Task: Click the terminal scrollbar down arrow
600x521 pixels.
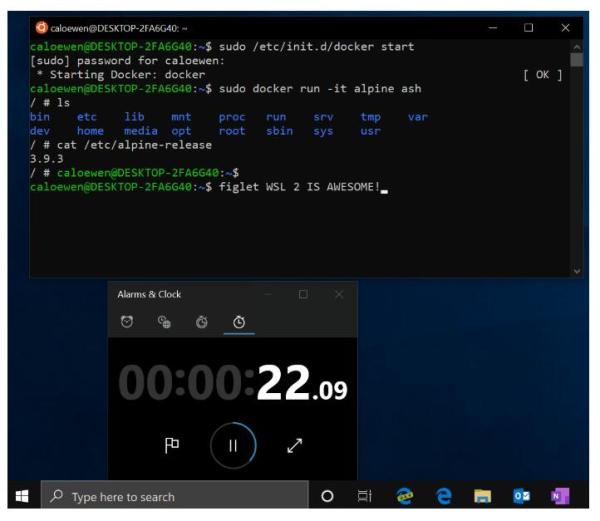Action: pos(577,271)
